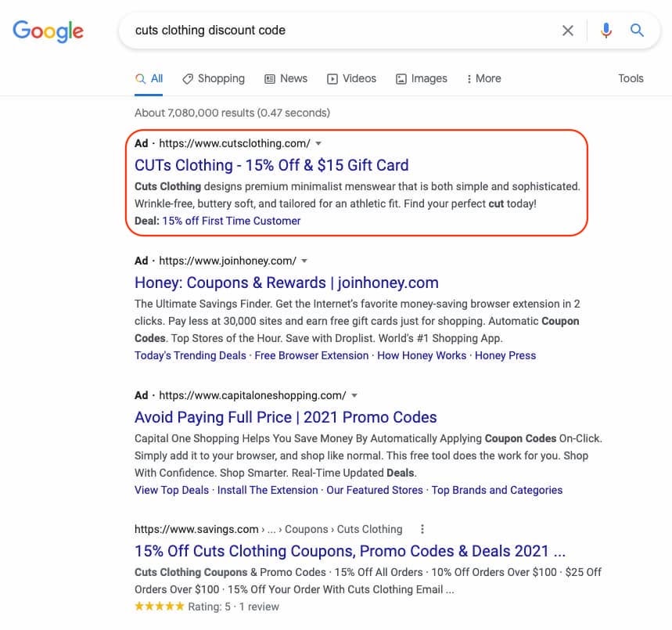Click the 15% off First Time Customer deal
This screenshot has height=630, width=672.
coord(232,221)
